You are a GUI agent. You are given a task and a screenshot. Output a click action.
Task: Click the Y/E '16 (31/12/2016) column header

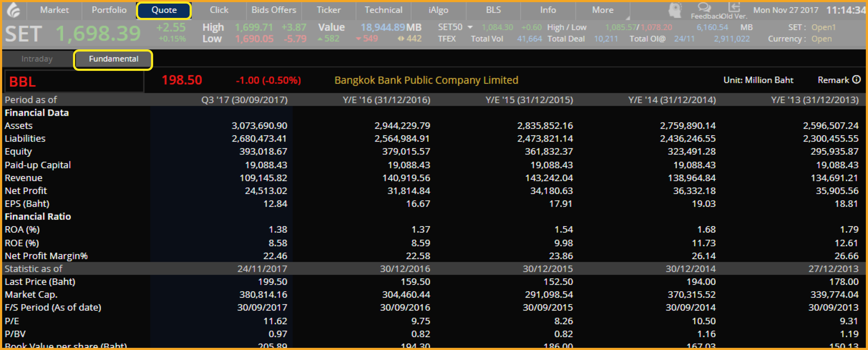[x=386, y=99]
